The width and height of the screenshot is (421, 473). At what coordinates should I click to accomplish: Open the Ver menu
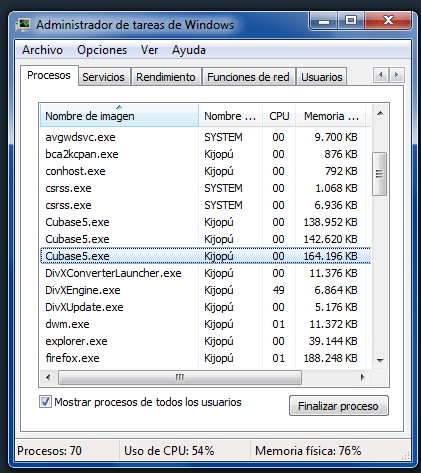point(149,50)
